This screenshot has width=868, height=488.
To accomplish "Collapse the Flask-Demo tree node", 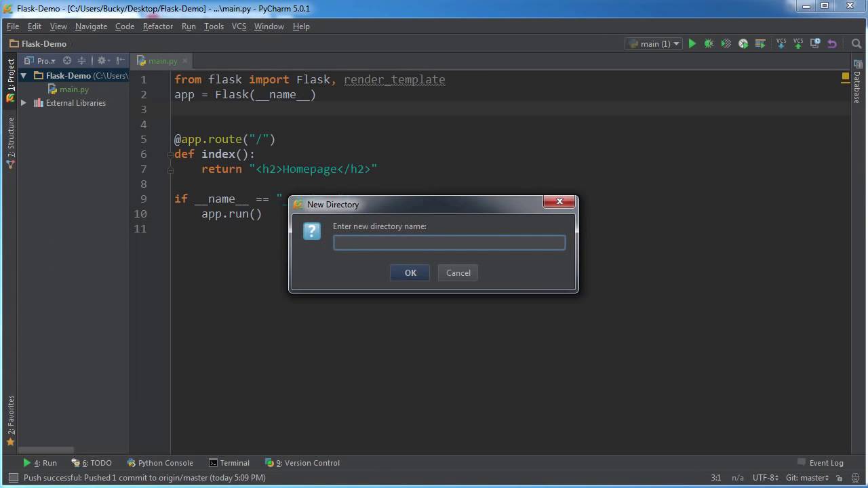I will click(24, 76).
